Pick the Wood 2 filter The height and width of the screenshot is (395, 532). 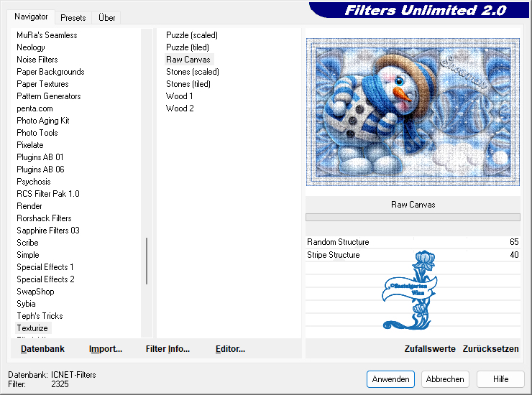point(180,108)
